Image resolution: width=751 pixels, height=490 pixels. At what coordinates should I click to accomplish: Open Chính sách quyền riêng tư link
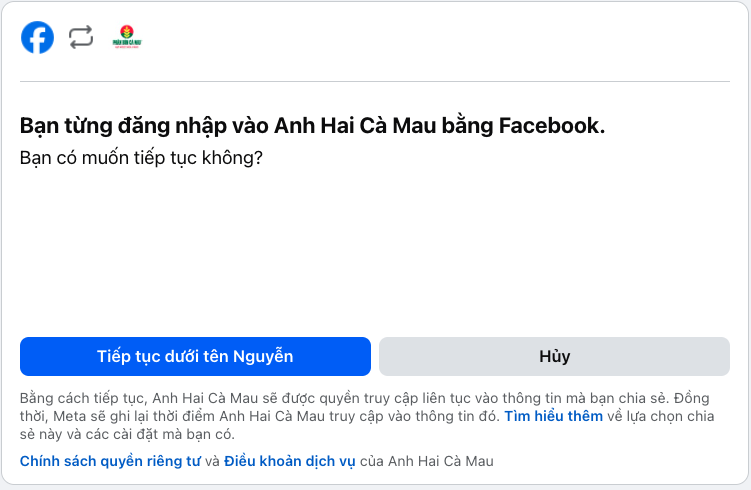(x=110, y=461)
